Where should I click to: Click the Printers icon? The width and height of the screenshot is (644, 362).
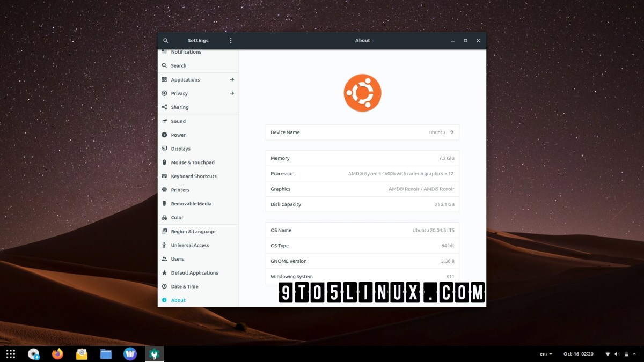pos(164,190)
